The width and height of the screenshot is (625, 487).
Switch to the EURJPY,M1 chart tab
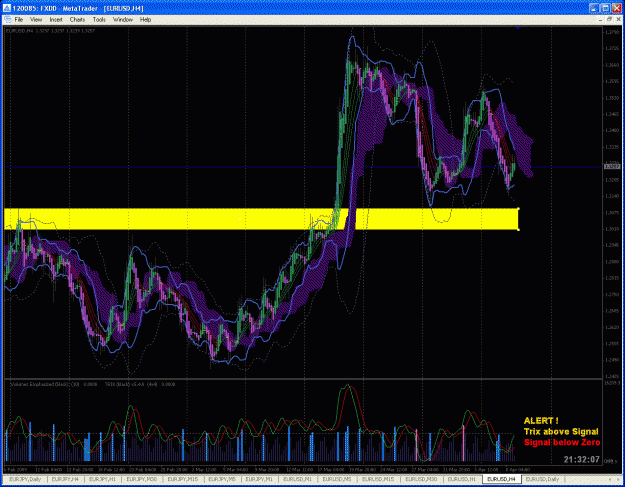(x=259, y=479)
